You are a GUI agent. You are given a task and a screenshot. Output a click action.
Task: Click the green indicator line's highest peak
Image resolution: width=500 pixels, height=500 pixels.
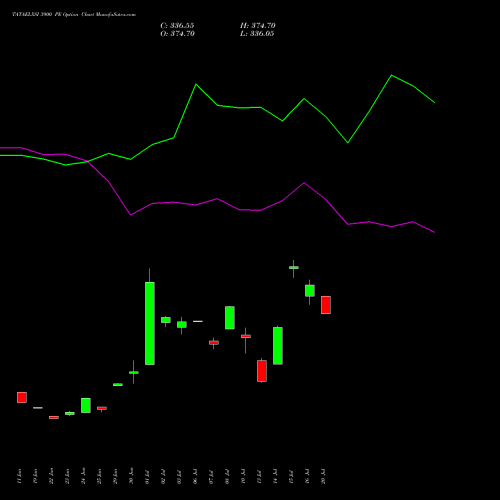tap(392, 75)
